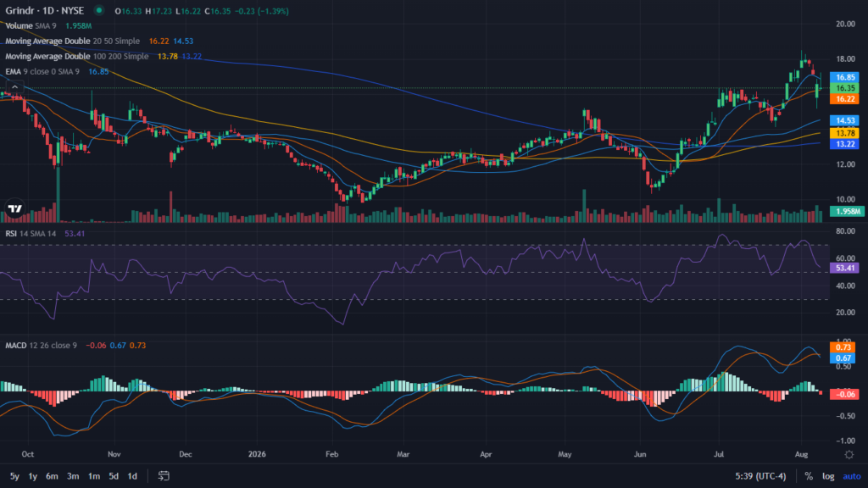Select the Volume SMA 9 indicator legend
The height and width of the screenshot is (488, 868).
click(x=31, y=26)
